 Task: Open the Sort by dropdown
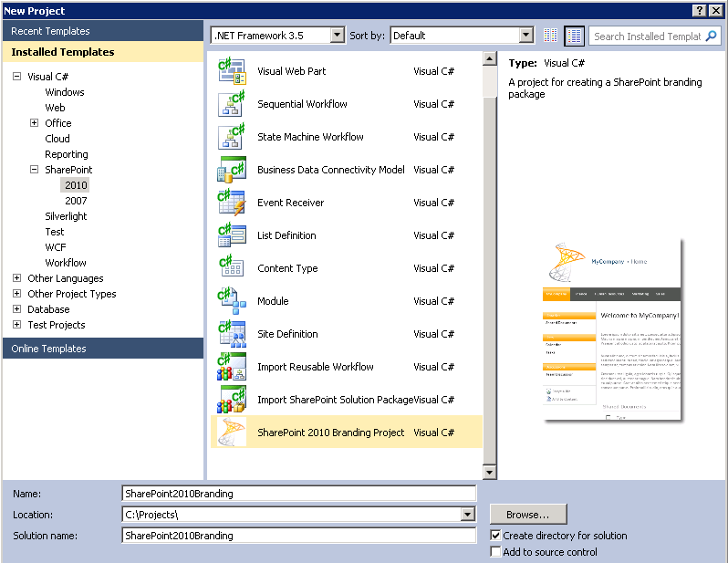point(525,36)
